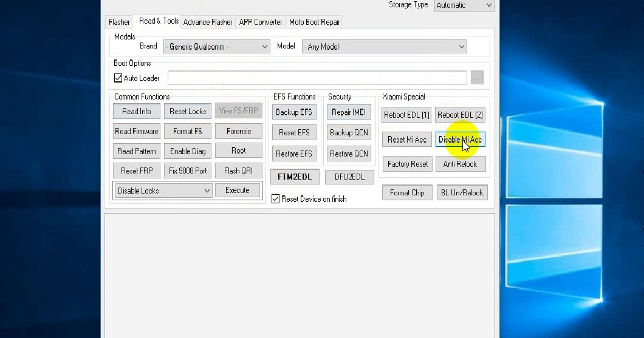Go to Moto Boot Repair tab

coord(315,22)
